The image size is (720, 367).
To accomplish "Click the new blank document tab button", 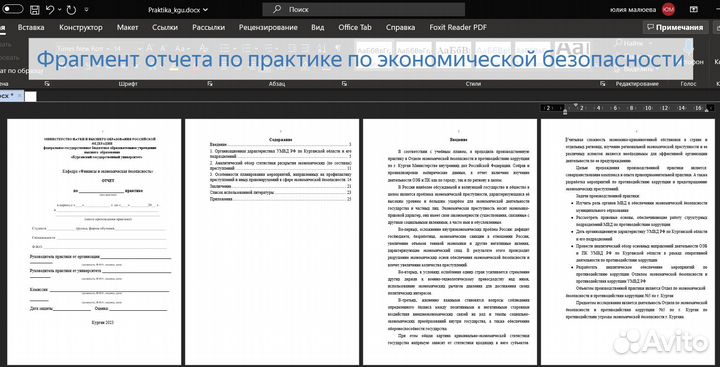I will tap(30, 96).
